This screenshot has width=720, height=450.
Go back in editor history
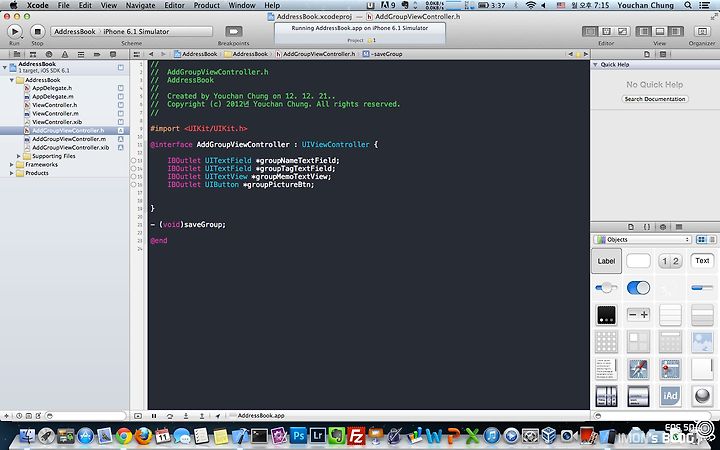151,54
